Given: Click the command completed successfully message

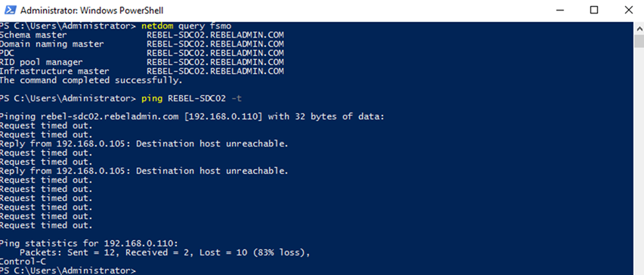Looking at the screenshot, I should [x=91, y=80].
